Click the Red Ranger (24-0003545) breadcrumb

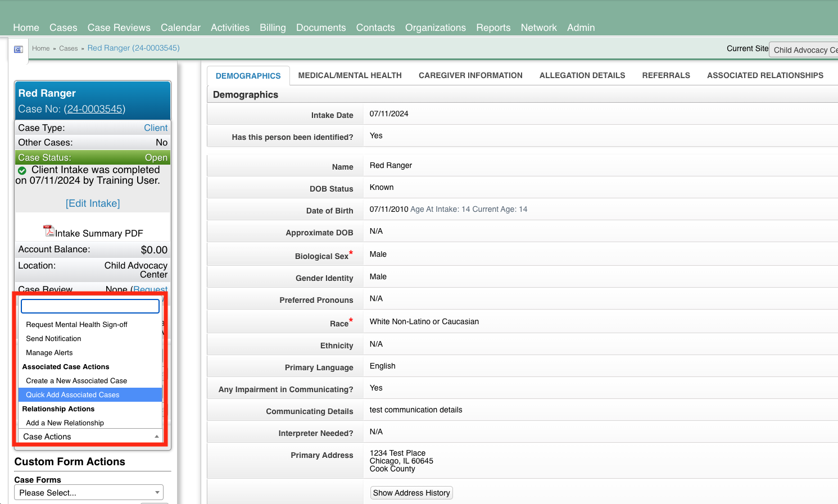pos(134,48)
